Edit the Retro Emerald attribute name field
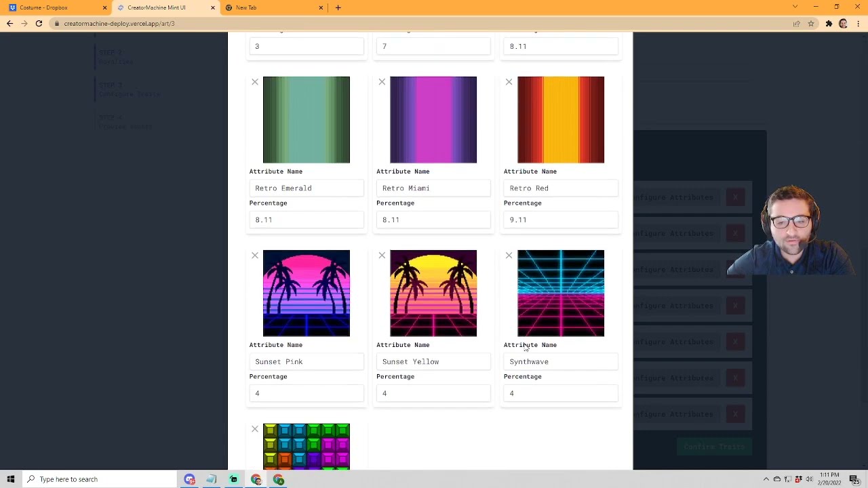 (x=307, y=188)
